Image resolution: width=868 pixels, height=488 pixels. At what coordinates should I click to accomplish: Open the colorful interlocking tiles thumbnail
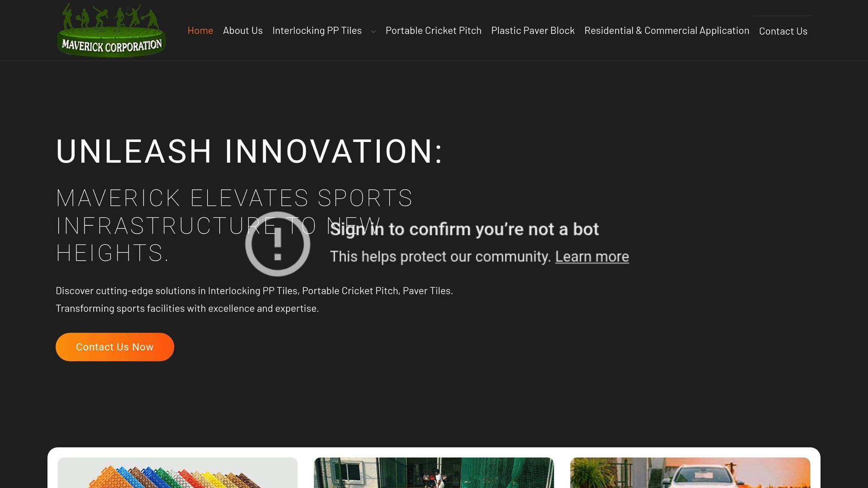pos(178,473)
